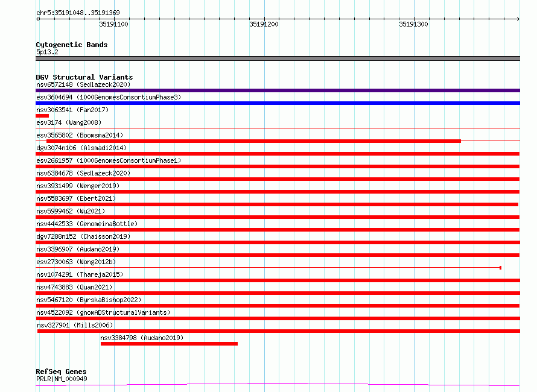The image size is (537, 392).
Task: Click the esv3604694 (1000GenomesConsortiumPhase3) label
Action: tap(109, 97)
